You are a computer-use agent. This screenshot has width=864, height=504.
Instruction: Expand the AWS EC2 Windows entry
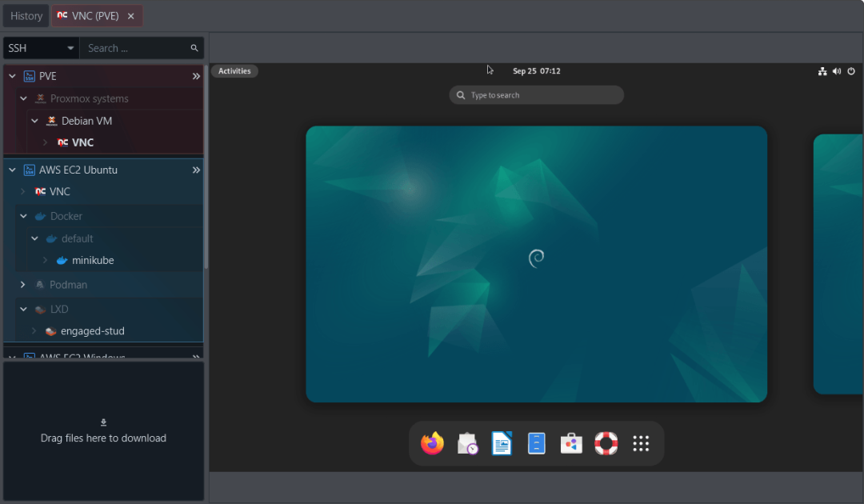point(11,355)
